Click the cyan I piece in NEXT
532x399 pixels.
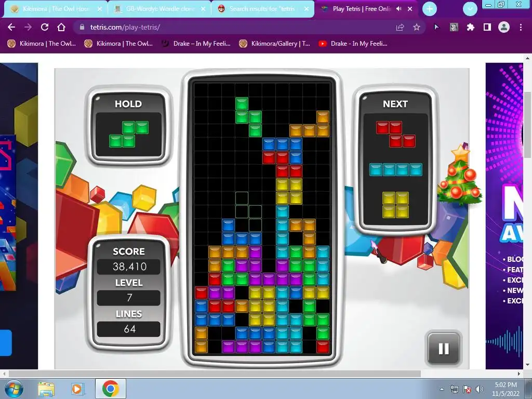(x=395, y=169)
